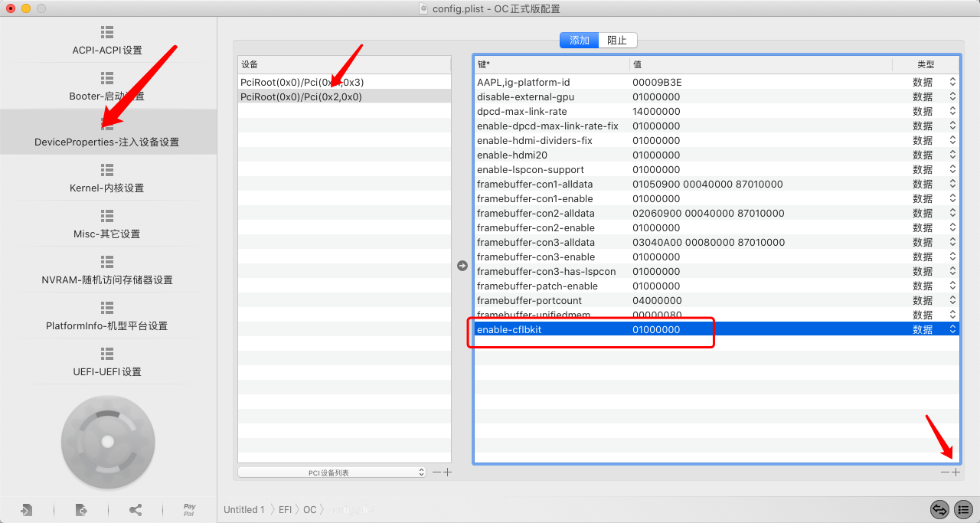Click the PayPal donate icon
980x523 pixels.
pos(189,510)
